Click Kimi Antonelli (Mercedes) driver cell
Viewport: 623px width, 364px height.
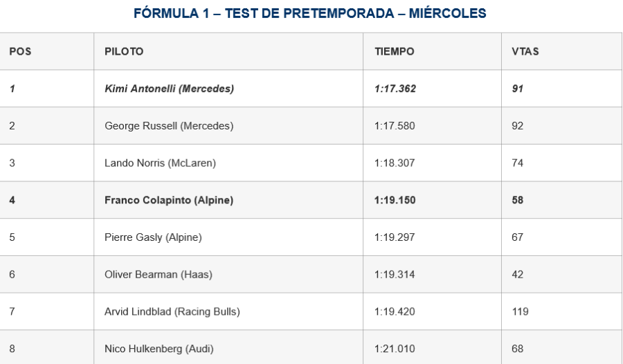pyautogui.click(x=169, y=89)
